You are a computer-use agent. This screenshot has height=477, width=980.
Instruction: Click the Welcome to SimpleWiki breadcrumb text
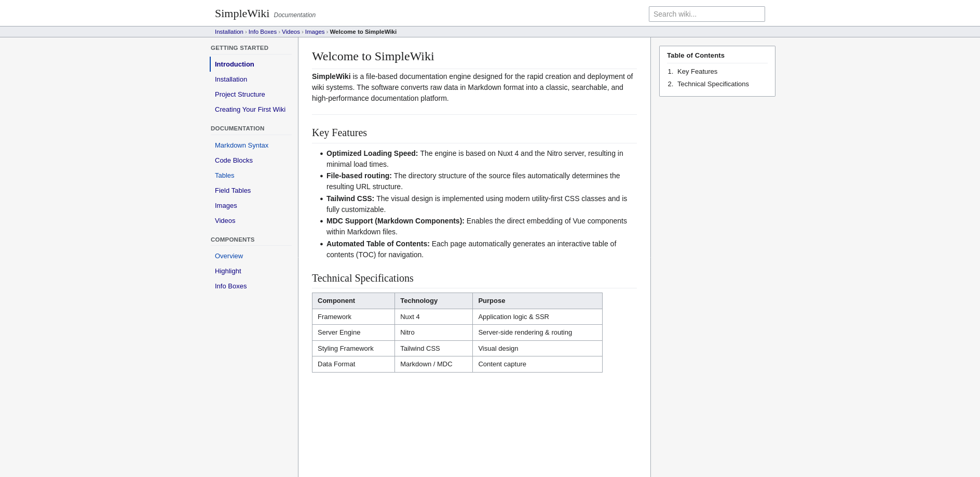[363, 32]
